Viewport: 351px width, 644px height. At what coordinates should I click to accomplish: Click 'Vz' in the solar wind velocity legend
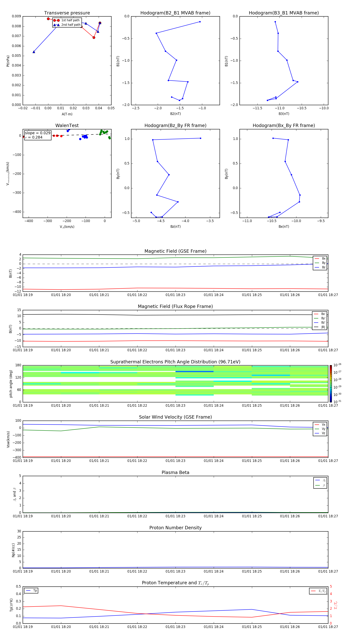(320, 433)
